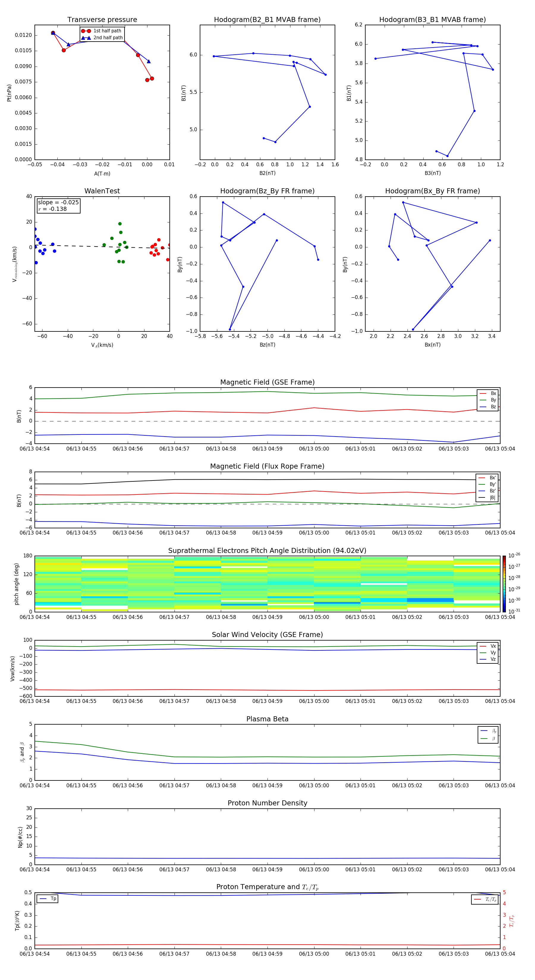
Task: Click the 'Solar Wind Velocity (GSE Frame)' title
Action: pos(267,635)
